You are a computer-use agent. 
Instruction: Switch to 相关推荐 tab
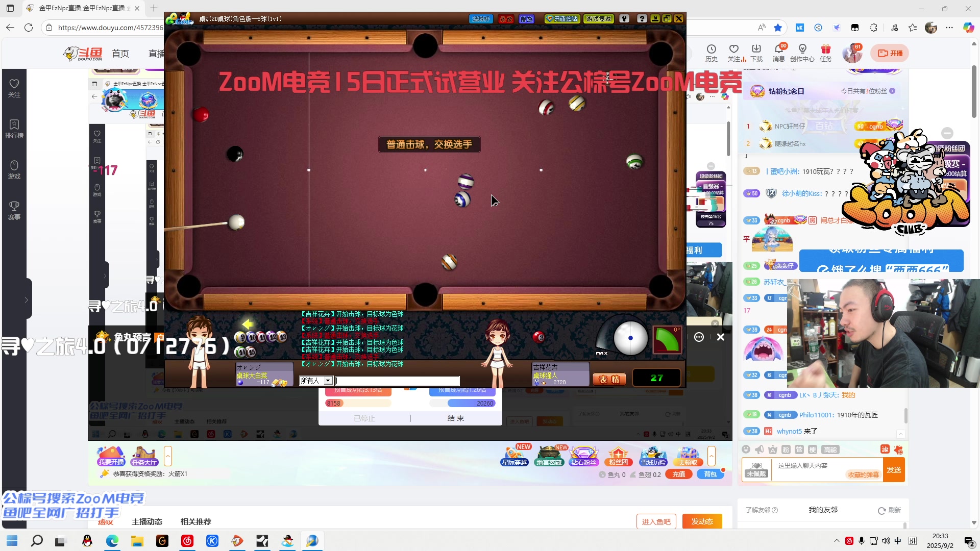[196, 521]
